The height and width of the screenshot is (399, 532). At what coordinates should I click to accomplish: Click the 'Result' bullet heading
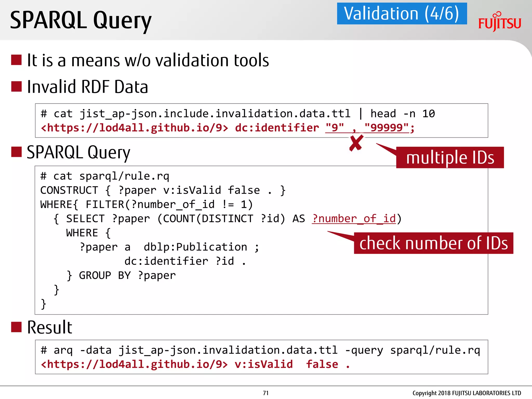[x=50, y=327]
